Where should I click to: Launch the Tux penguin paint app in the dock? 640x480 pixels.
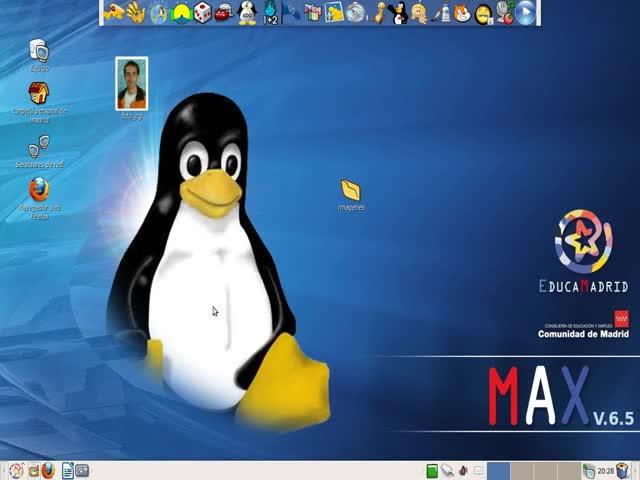click(x=398, y=13)
